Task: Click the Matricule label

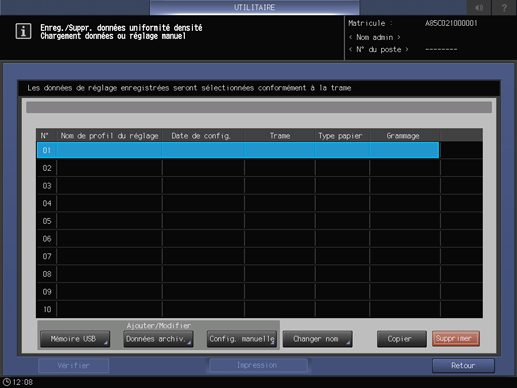Action: [370, 23]
